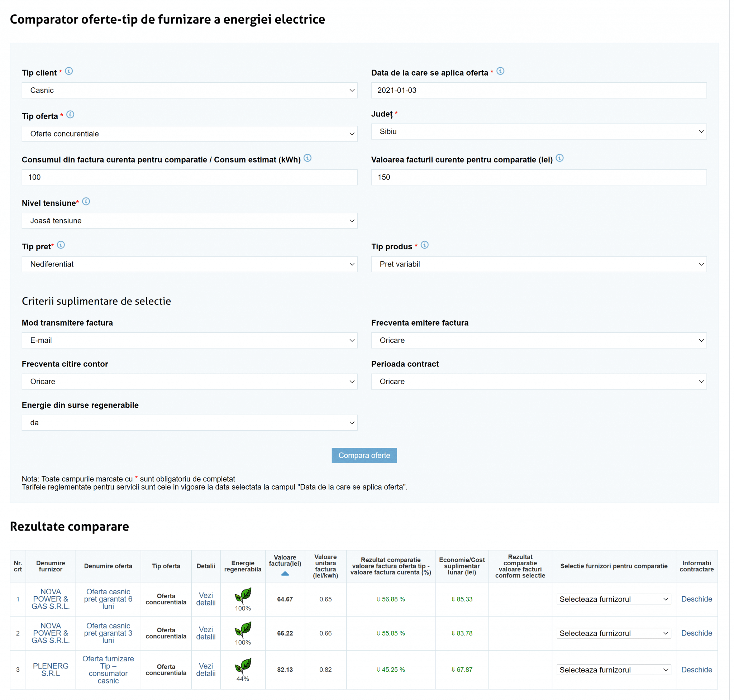Click the info icon next to Tip produs

click(x=424, y=245)
